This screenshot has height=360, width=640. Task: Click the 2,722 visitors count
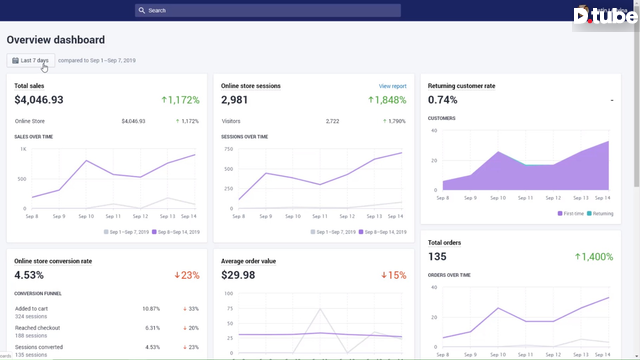332,121
